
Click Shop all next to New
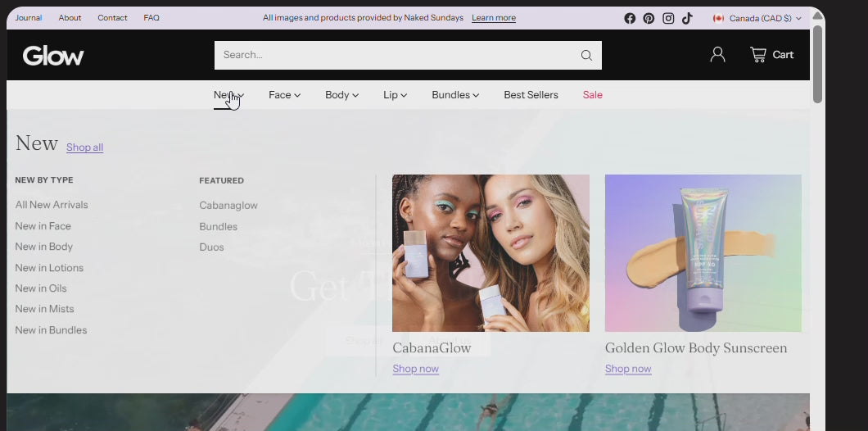[x=84, y=147]
